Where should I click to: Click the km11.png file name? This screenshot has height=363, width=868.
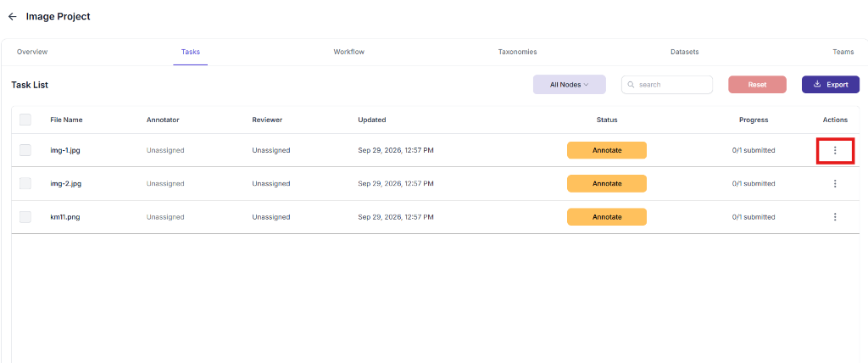pyautogui.click(x=64, y=217)
